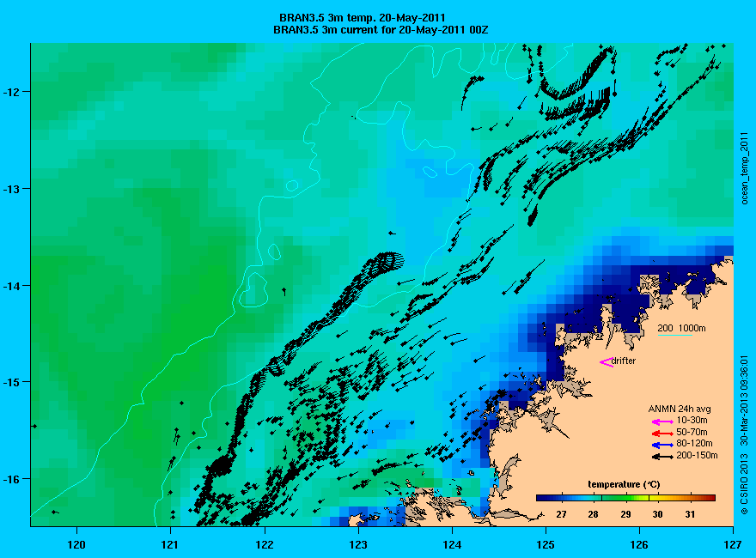Image resolution: width=756 pixels, height=558 pixels.
Task: Click the longitude axis label 127
Action: click(x=734, y=545)
